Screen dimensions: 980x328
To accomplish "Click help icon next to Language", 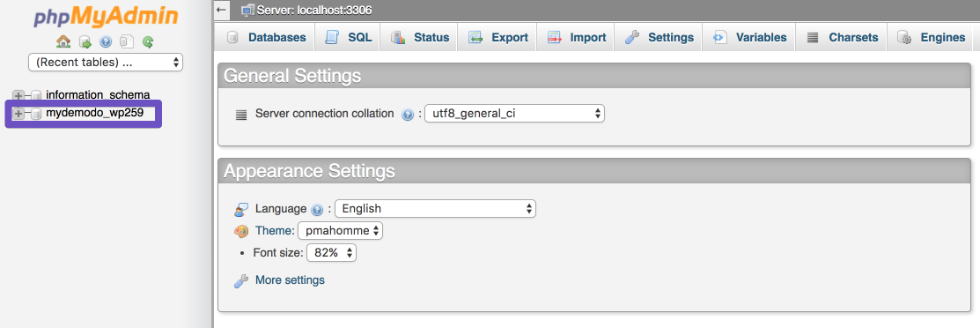I will click(x=316, y=209).
